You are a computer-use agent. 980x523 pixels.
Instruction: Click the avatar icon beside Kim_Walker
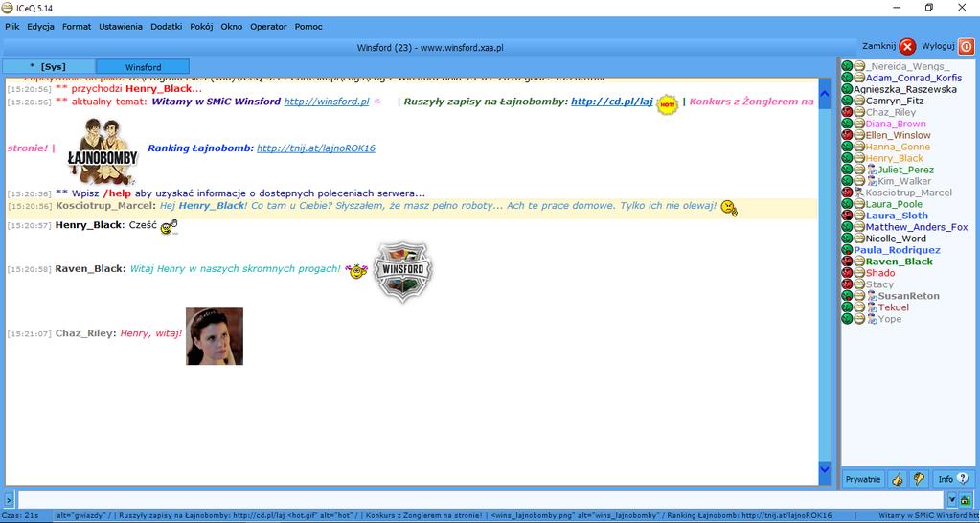coord(872,181)
